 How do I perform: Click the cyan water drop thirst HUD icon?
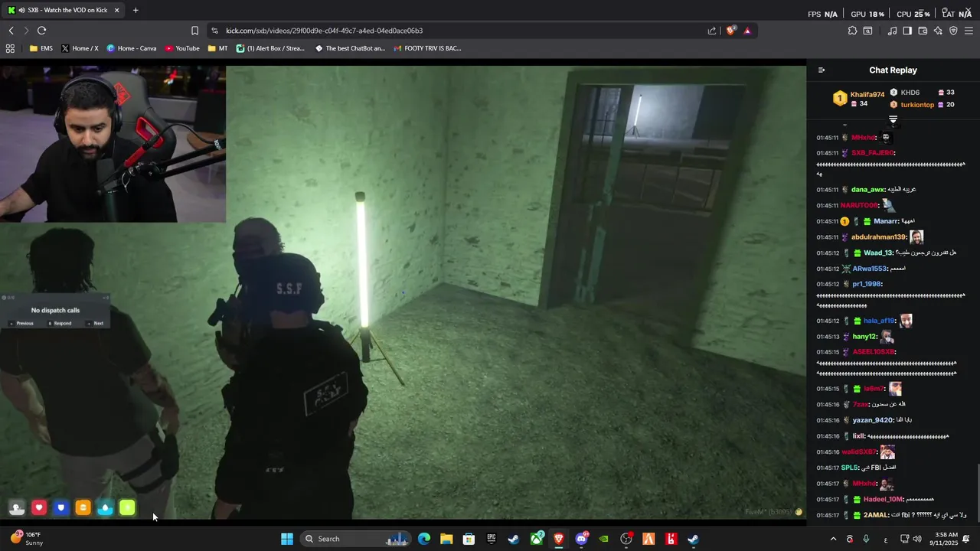pos(106,507)
